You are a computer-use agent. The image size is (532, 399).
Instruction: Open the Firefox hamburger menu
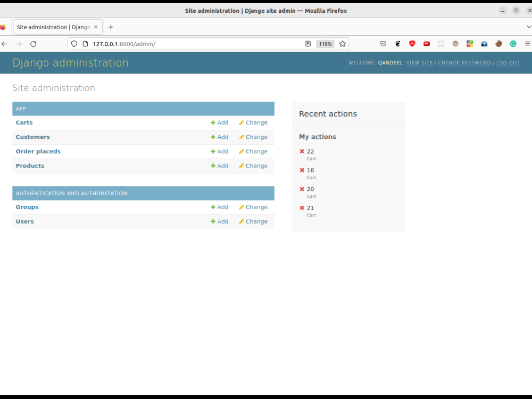tap(527, 44)
